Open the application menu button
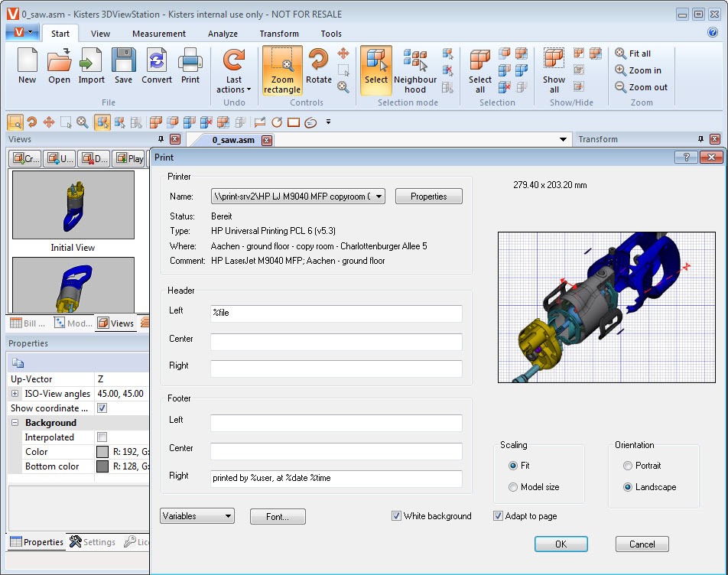 coord(21,32)
